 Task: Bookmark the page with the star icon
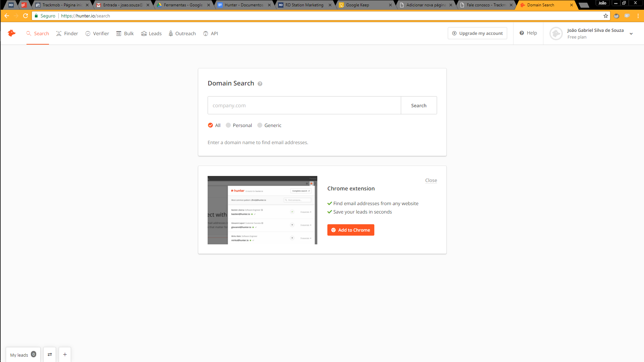(605, 16)
